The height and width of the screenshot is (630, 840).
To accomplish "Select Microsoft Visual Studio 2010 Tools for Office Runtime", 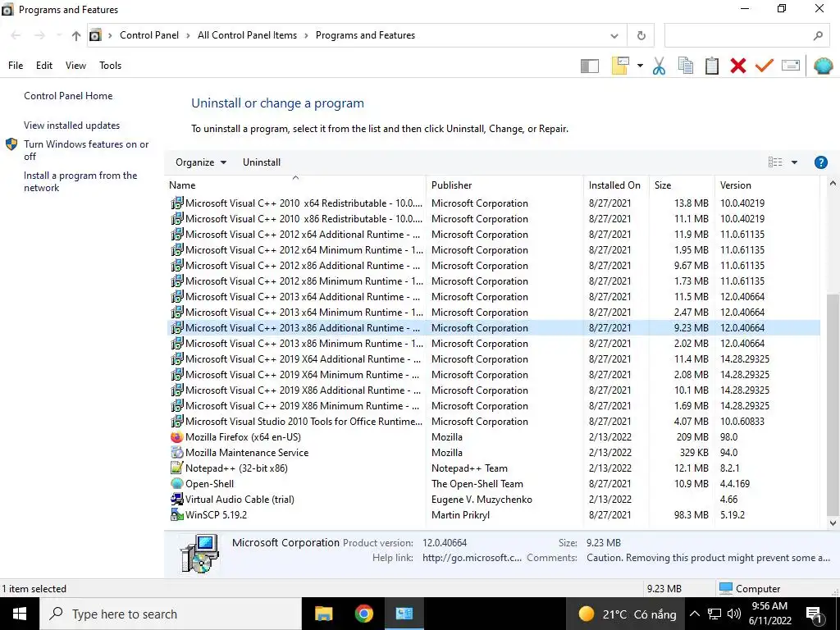I will (x=494, y=422).
